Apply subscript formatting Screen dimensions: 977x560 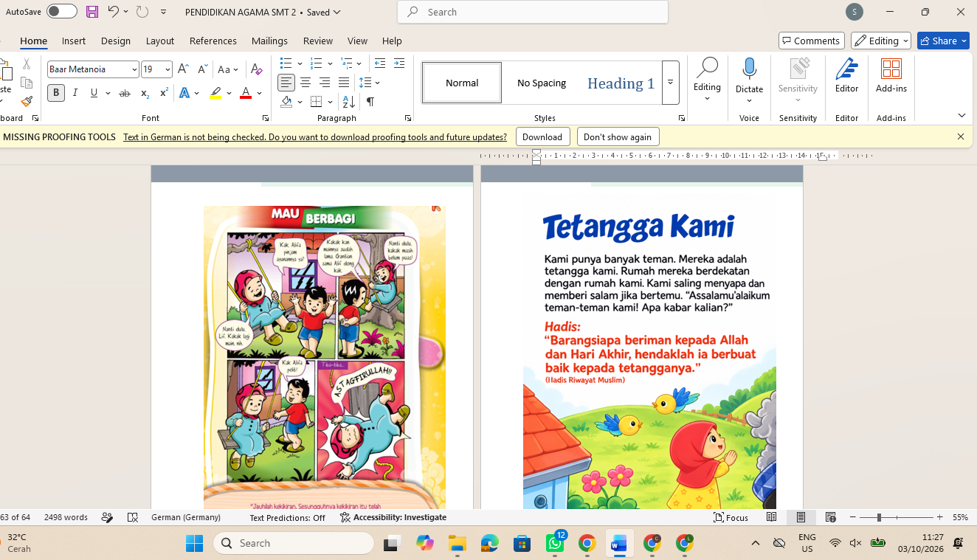(145, 93)
